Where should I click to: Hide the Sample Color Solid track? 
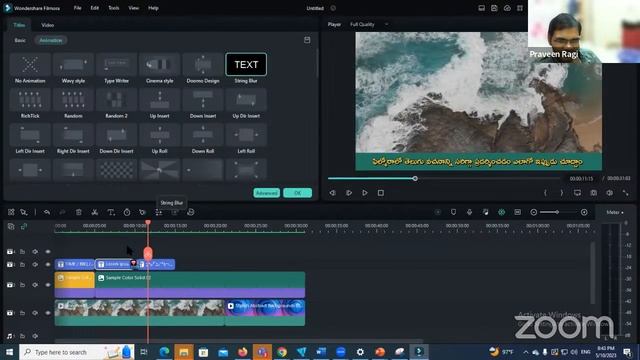(x=48, y=284)
